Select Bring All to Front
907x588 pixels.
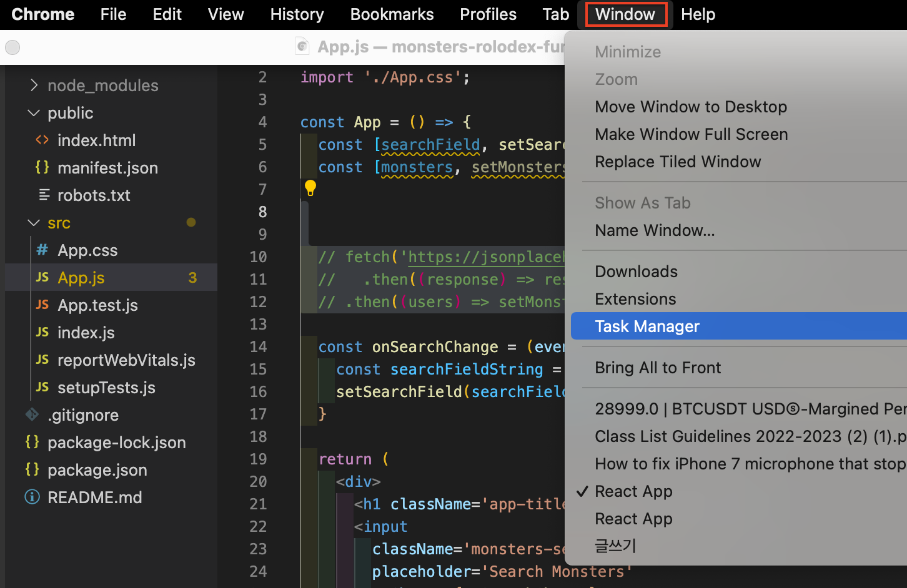click(x=657, y=368)
